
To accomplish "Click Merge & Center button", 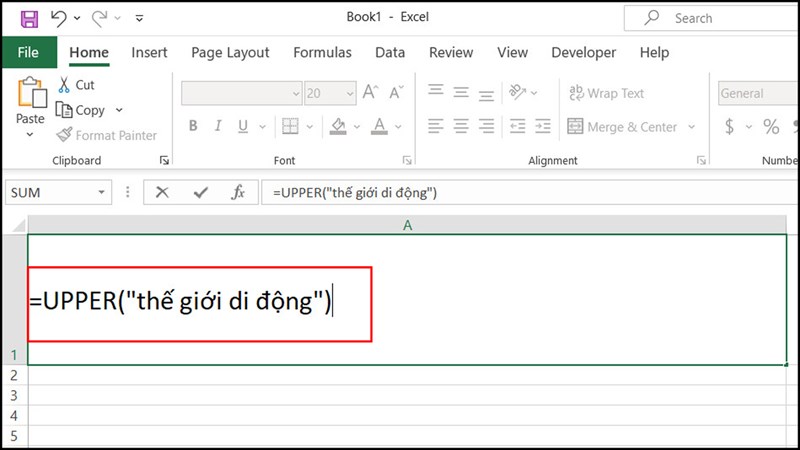I will (622, 127).
